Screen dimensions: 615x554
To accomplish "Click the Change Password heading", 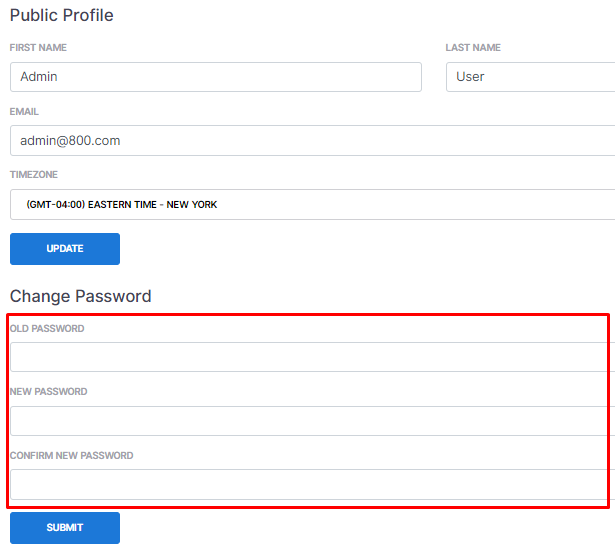I will pos(81,296).
